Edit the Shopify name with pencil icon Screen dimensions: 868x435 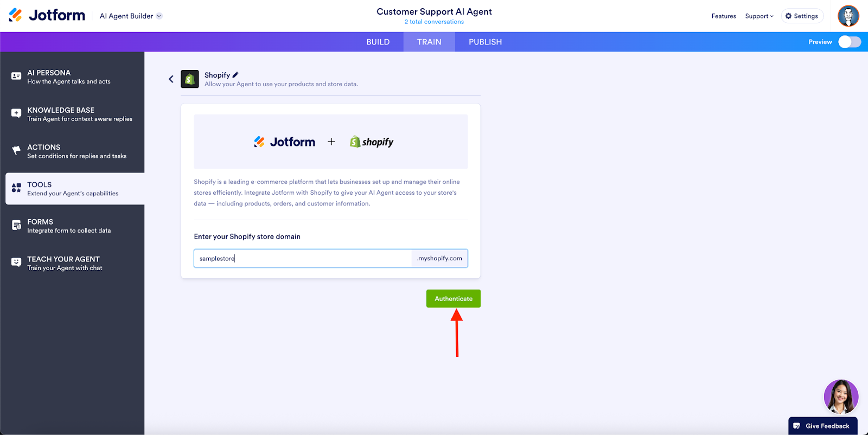pos(235,75)
